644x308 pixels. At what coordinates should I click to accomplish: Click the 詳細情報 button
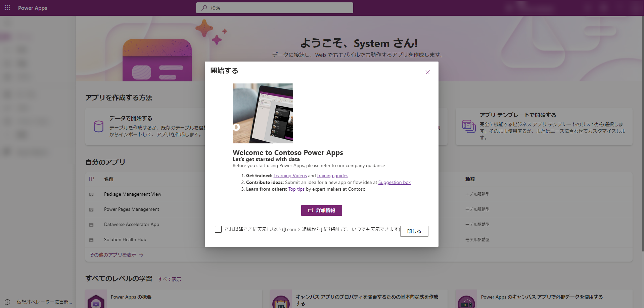point(321,210)
